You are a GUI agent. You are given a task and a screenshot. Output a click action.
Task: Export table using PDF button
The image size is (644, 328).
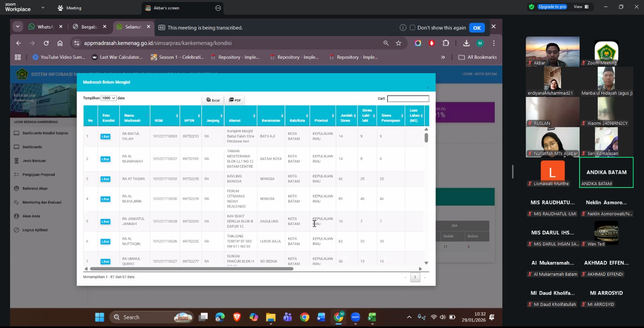tap(235, 100)
